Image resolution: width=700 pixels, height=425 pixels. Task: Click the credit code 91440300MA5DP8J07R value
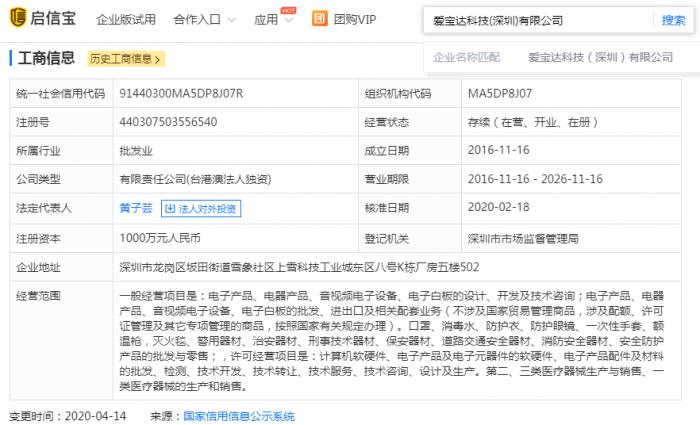tap(180, 93)
